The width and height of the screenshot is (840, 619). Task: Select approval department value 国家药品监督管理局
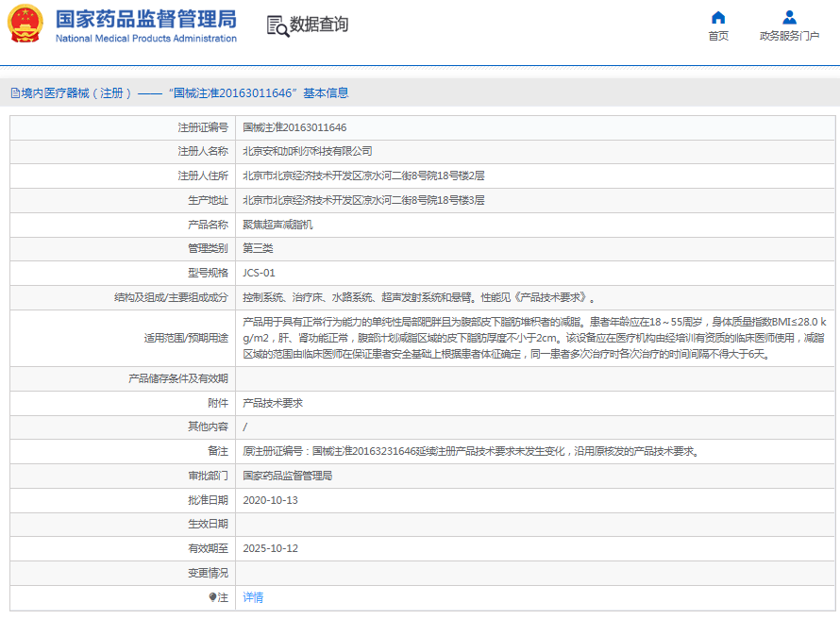287,476
